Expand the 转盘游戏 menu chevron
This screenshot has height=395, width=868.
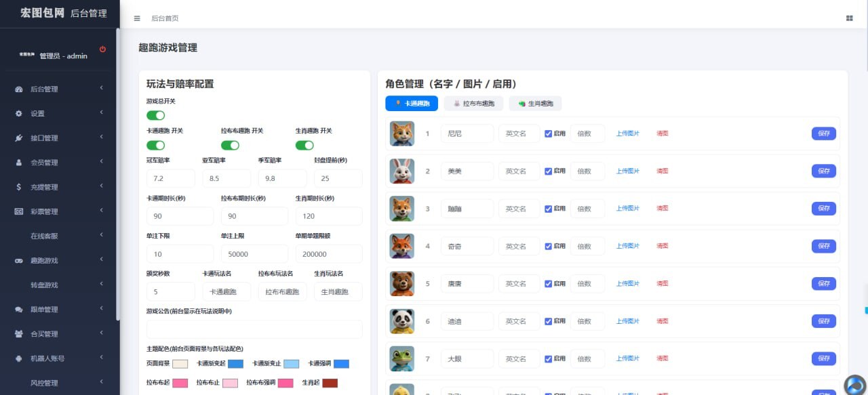click(x=101, y=284)
